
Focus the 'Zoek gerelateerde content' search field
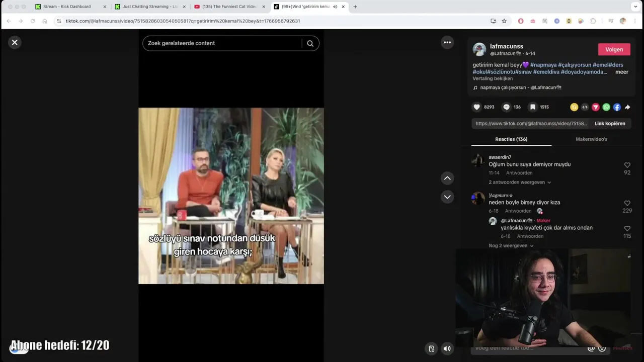[222, 43]
